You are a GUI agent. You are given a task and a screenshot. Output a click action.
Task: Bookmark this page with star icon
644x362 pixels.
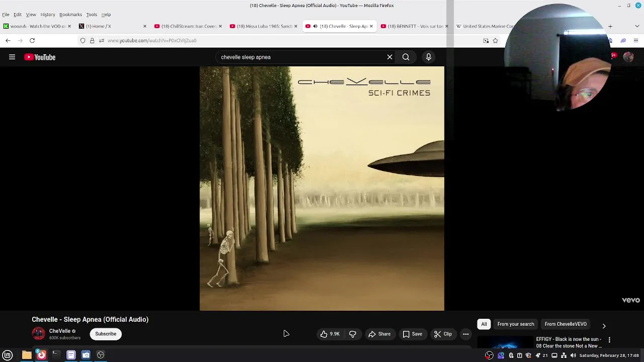496,40
